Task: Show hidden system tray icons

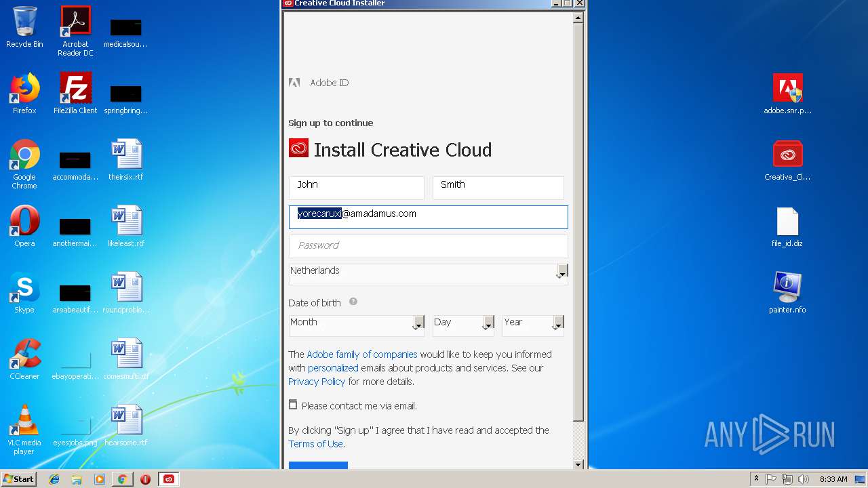Action: 756,479
